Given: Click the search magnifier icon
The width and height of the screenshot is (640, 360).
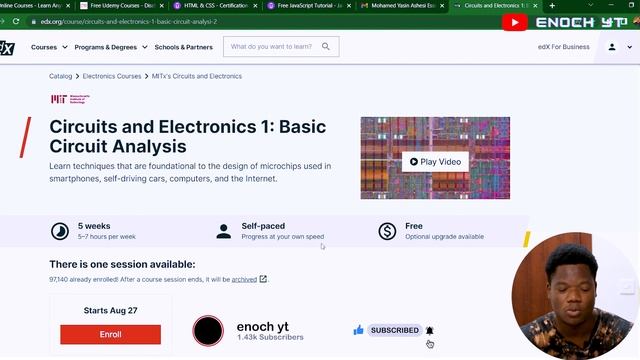Looking at the screenshot, I should [x=325, y=47].
